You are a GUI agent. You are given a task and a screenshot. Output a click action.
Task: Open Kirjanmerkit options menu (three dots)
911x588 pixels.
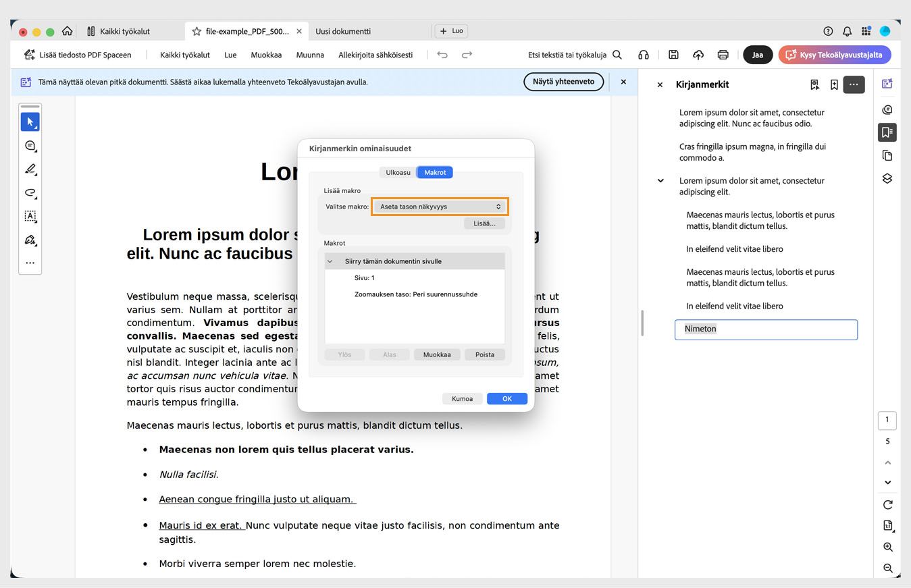[x=854, y=84]
